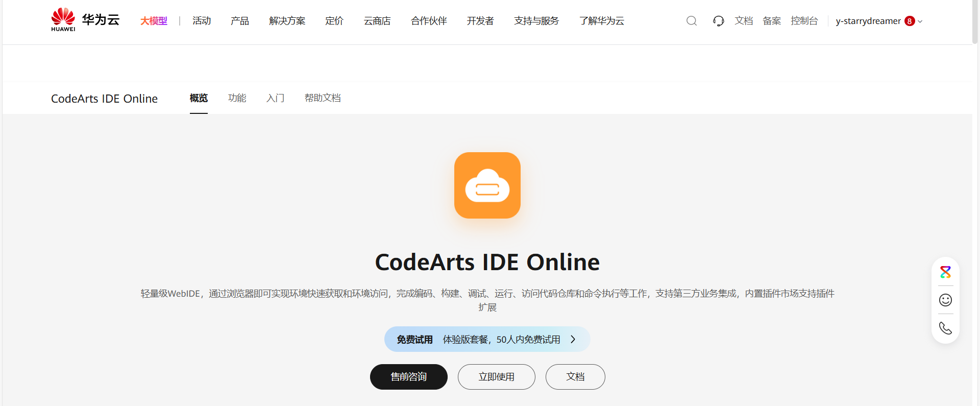Click the 售前咨询 button
The image size is (980, 406).
[x=409, y=377]
